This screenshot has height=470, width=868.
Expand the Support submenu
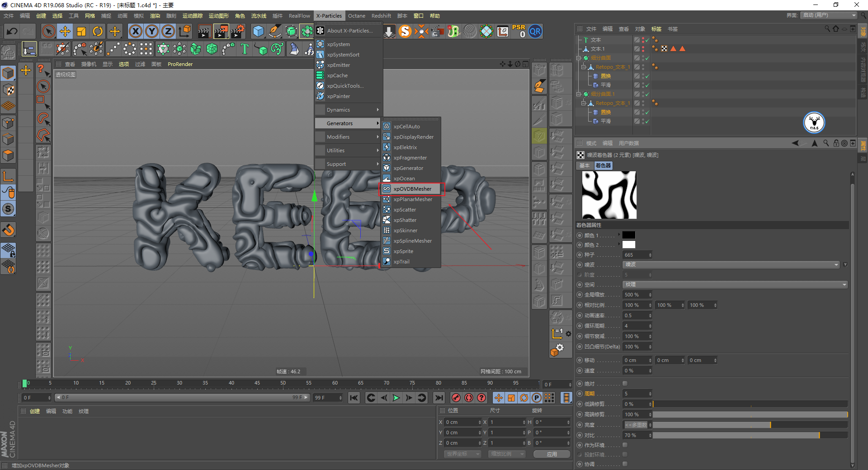pyautogui.click(x=348, y=164)
